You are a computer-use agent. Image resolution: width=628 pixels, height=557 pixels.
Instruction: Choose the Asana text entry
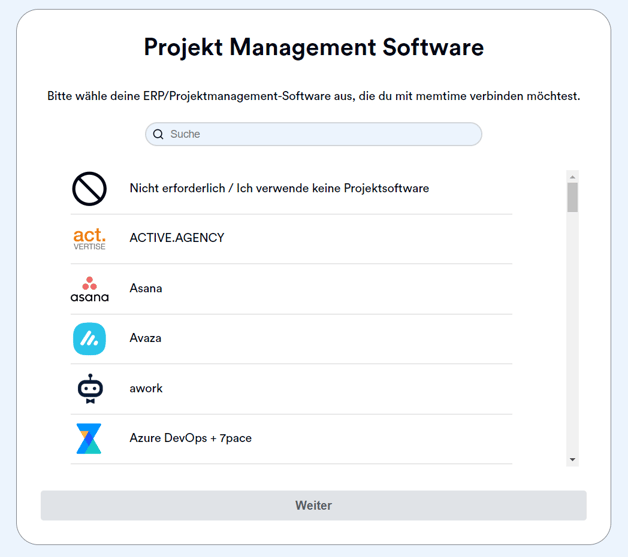click(146, 288)
